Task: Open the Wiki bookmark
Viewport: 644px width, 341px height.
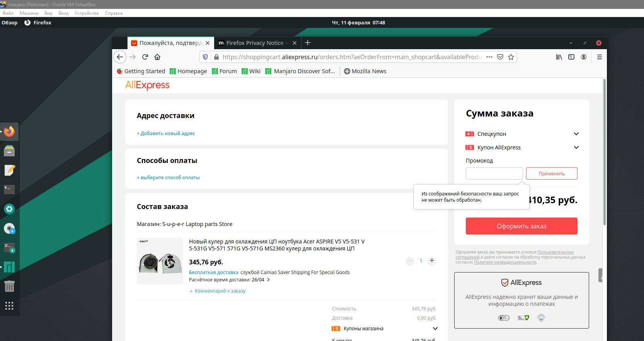Action: pyautogui.click(x=251, y=71)
